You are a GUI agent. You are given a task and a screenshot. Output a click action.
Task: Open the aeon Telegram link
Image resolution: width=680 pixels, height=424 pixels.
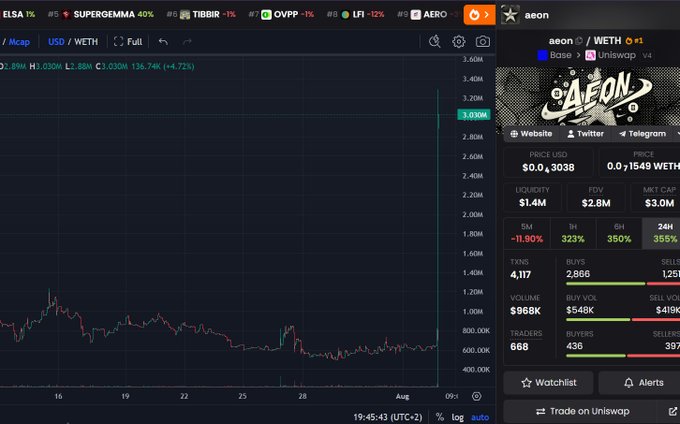[x=642, y=134]
